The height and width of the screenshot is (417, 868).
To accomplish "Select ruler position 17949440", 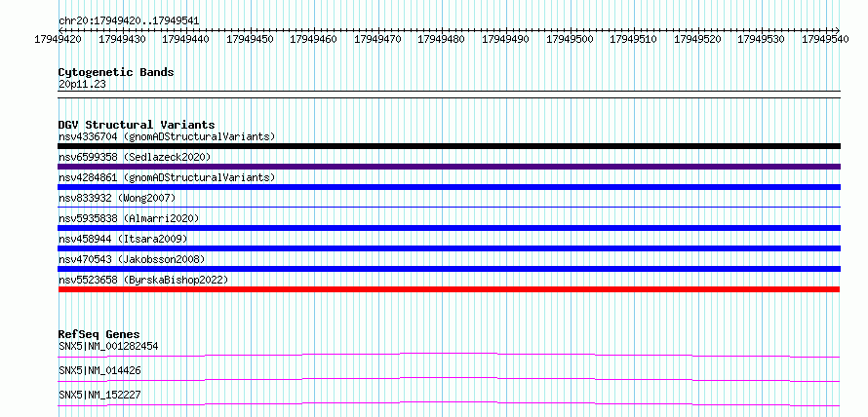I will coord(186,39).
